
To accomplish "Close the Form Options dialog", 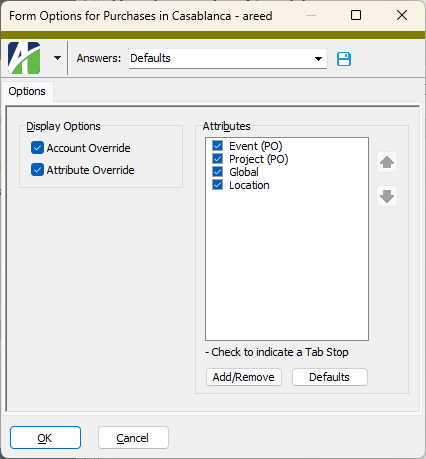I will tap(402, 15).
